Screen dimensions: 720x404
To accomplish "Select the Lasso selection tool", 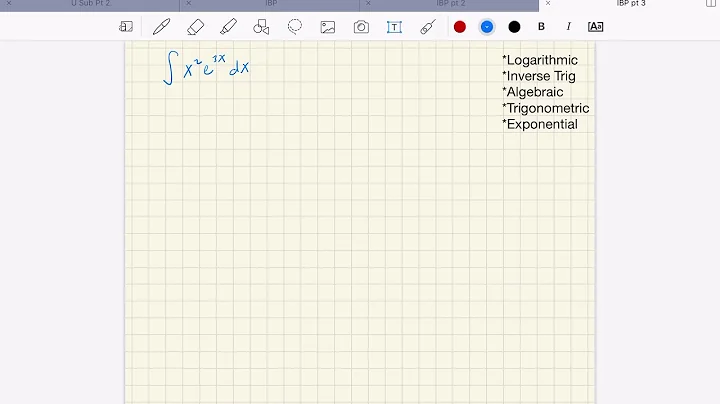I will coord(295,27).
